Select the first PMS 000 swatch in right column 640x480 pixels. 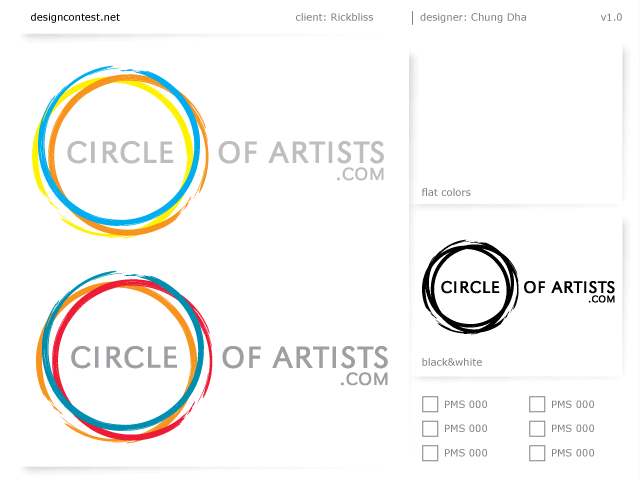tap(537, 404)
